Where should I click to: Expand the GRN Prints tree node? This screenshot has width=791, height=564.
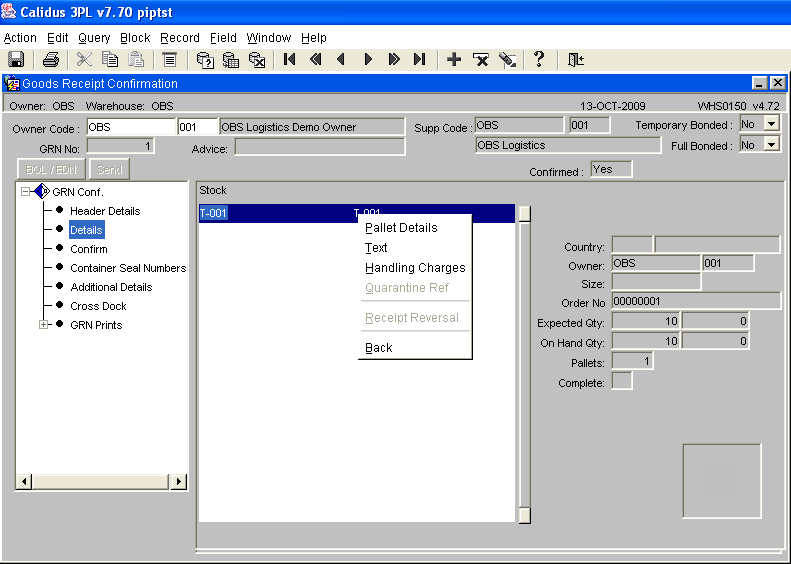point(43,324)
